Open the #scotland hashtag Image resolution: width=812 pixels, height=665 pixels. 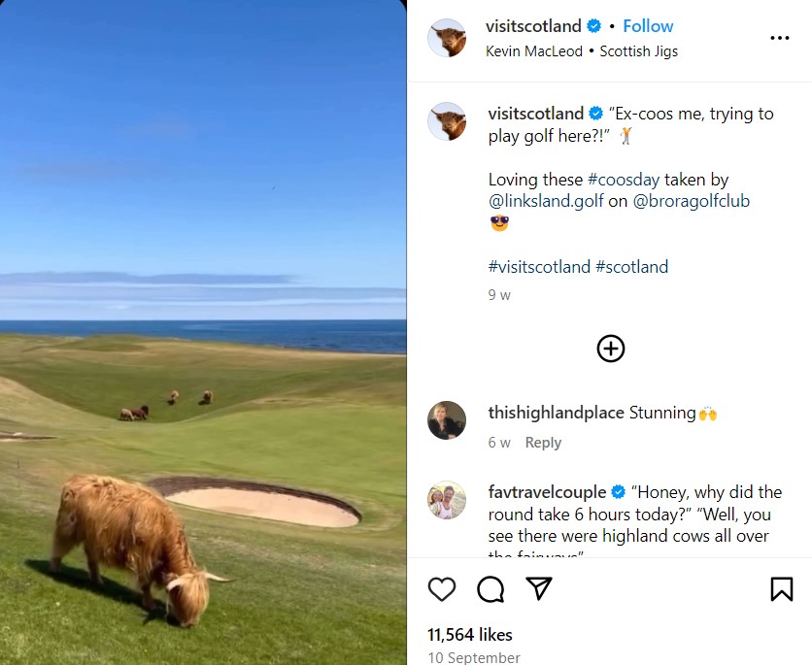631,267
